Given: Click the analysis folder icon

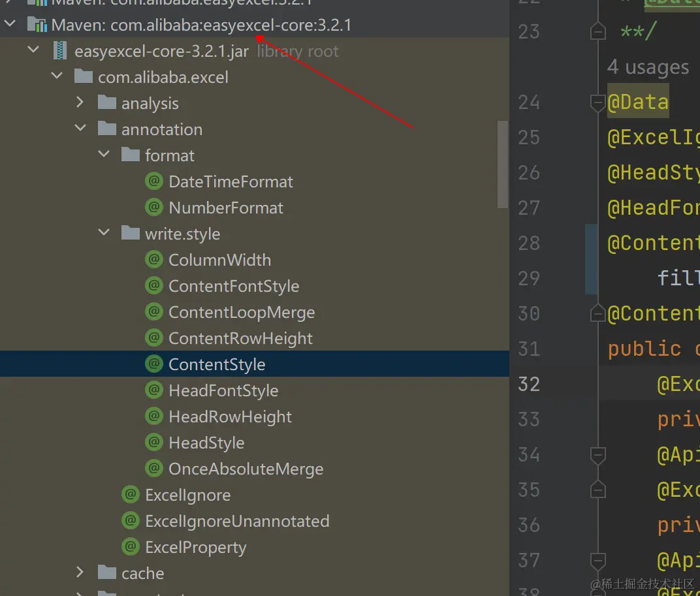Looking at the screenshot, I should pyautogui.click(x=107, y=103).
